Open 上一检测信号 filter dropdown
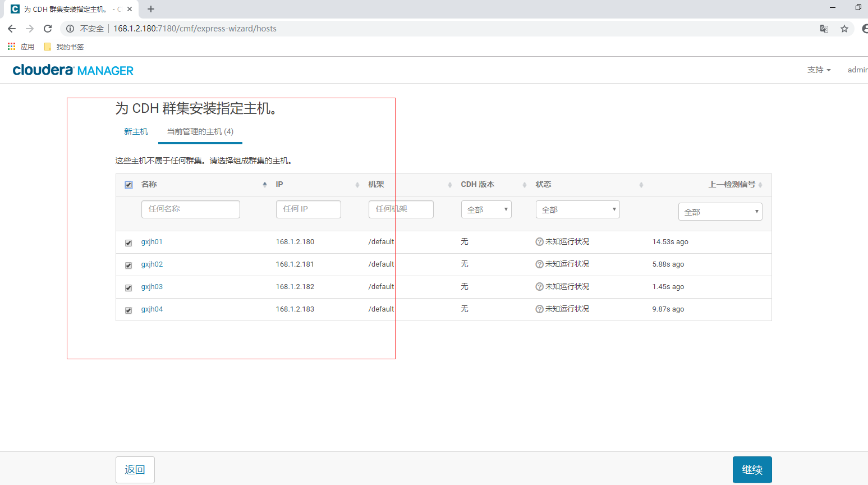The height and width of the screenshot is (485, 868). pos(720,212)
